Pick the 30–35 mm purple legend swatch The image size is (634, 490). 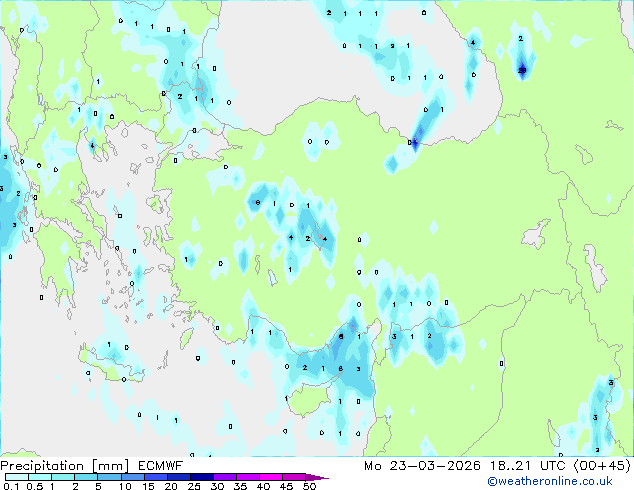point(224,477)
